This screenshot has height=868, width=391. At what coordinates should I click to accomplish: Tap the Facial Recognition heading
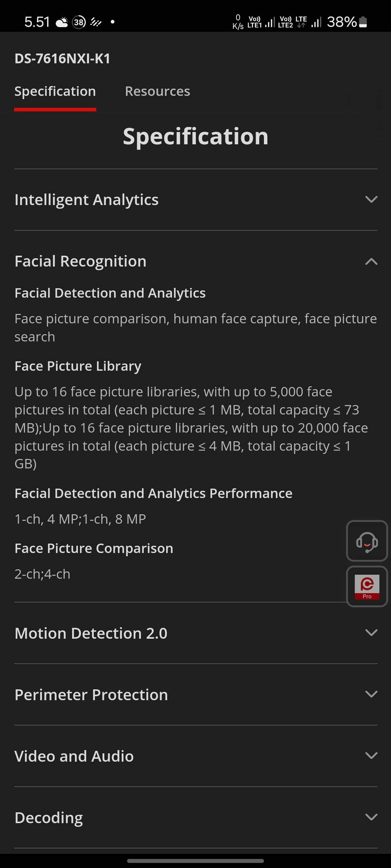80,261
